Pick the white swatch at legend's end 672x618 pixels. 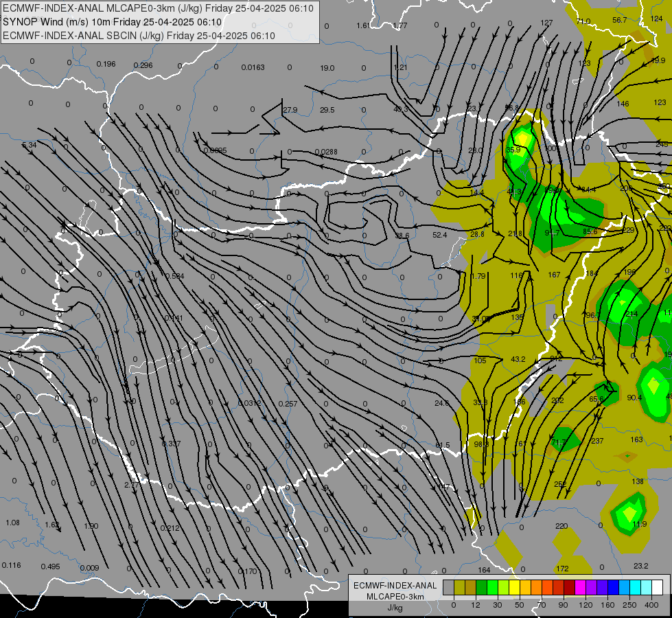[x=658, y=588]
